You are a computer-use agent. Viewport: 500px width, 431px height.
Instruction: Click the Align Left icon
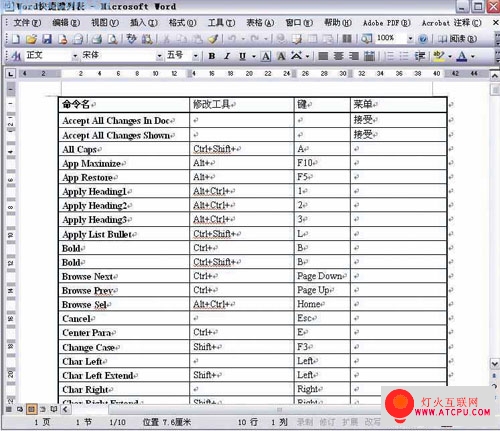point(323,56)
